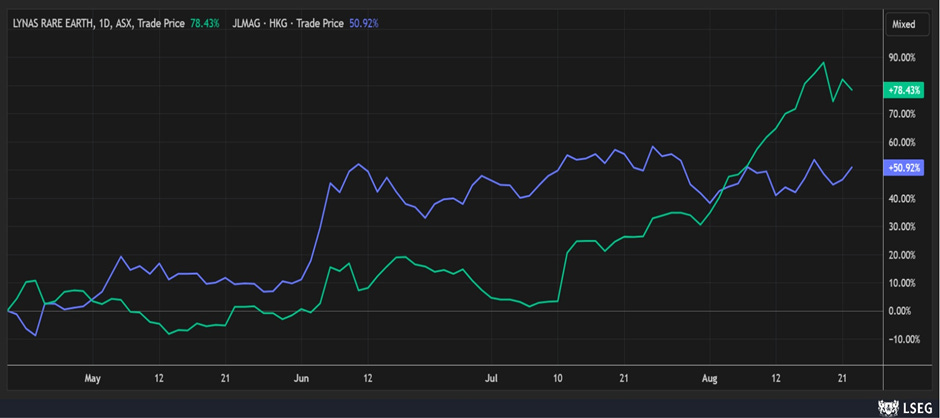
Task: Click the 90.00% axis label
Action: click(x=904, y=58)
